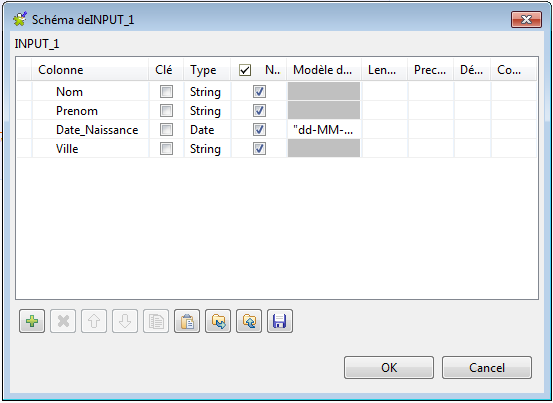Paste rows using the clipboard icon

(x=187, y=321)
